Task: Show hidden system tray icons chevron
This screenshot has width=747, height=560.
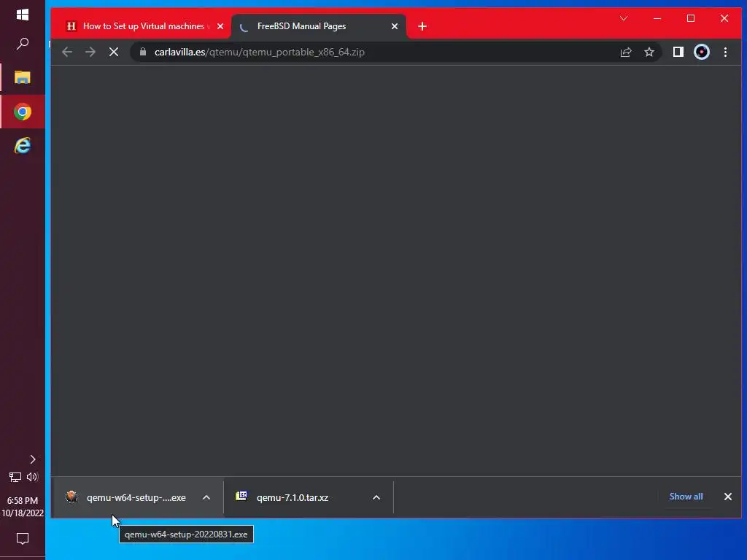Action: pyautogui.click(x=32, y=459)
